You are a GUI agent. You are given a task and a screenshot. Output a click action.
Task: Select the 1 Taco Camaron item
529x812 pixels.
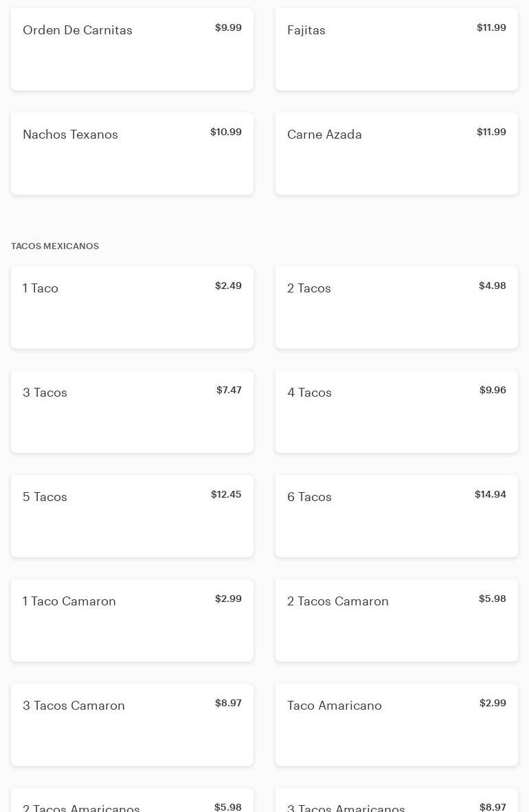point(132,620)
